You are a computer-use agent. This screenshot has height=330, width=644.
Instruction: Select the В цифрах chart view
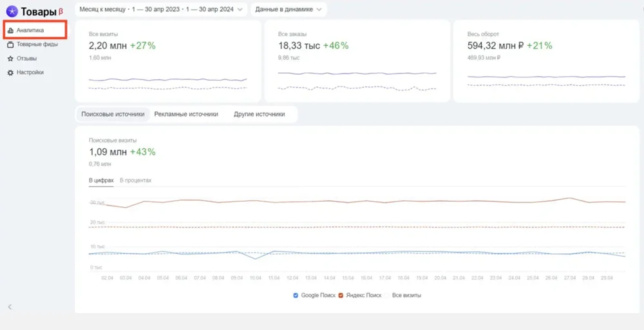[101, 180]
